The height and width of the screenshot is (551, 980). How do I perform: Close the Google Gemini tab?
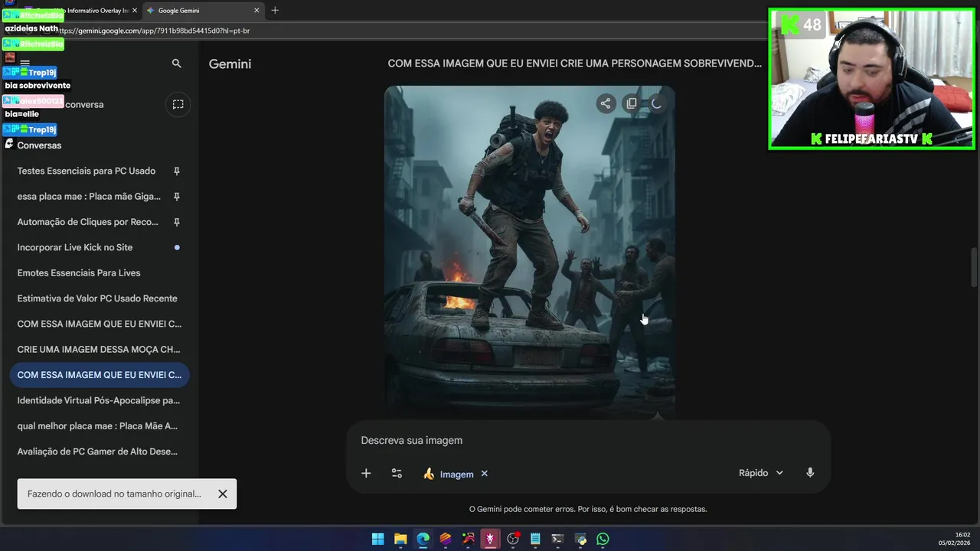(x=256, y=10)
